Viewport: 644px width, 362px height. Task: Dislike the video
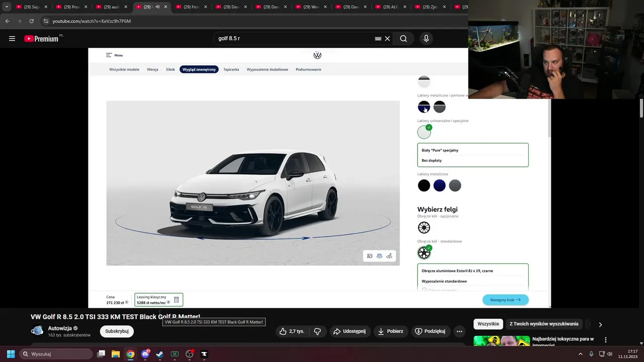[317, 331]
